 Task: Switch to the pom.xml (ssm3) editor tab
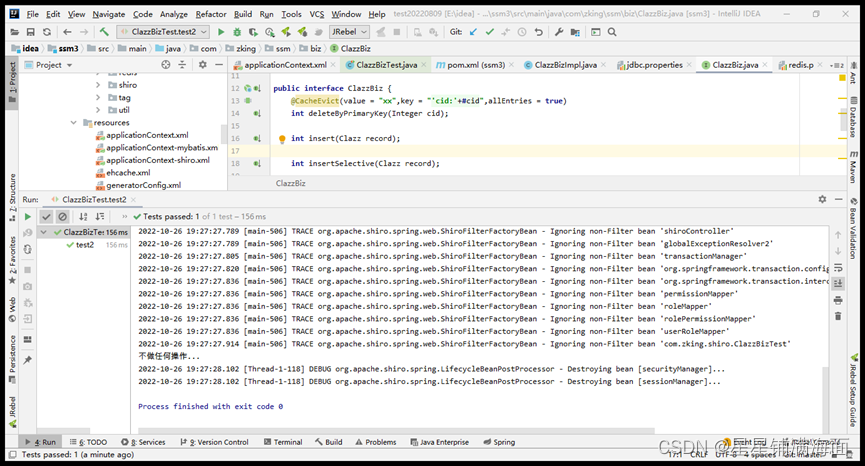476,65
